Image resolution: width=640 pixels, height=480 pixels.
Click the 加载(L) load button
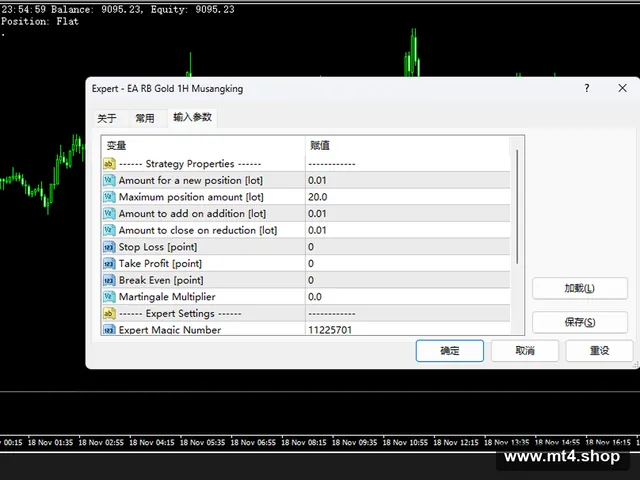580,288
